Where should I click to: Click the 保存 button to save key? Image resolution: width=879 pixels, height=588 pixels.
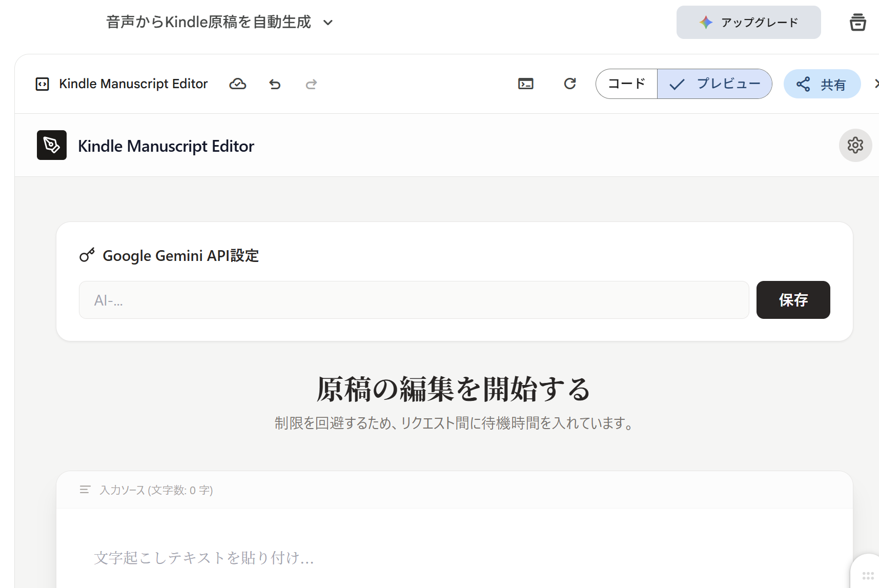pos(793,300)
